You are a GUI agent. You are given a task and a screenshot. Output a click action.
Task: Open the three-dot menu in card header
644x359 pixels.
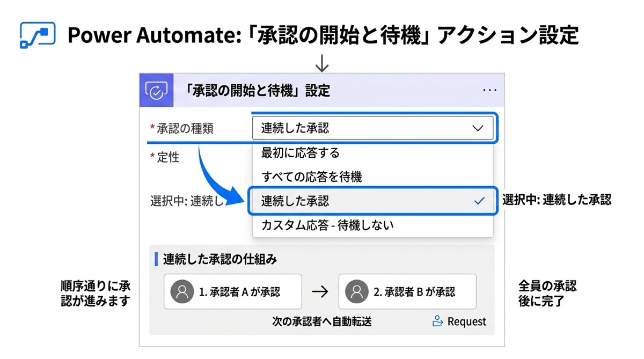(x=489, y=91)
